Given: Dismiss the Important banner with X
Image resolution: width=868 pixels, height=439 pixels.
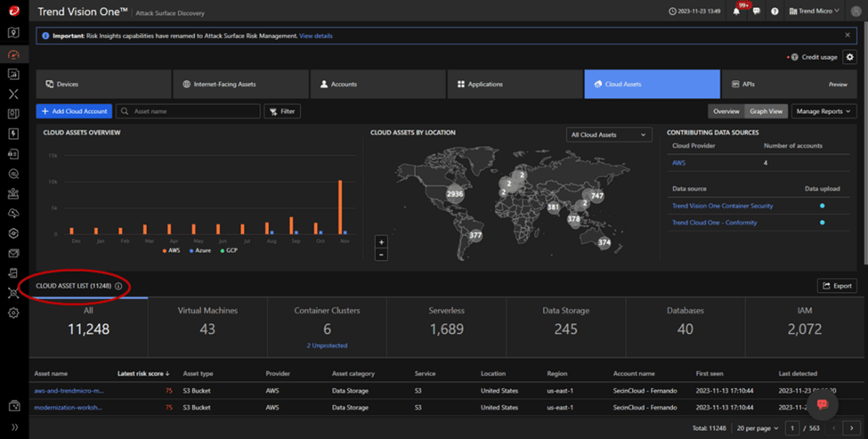Looking at the screenshot, I should [x=848, y=35].
